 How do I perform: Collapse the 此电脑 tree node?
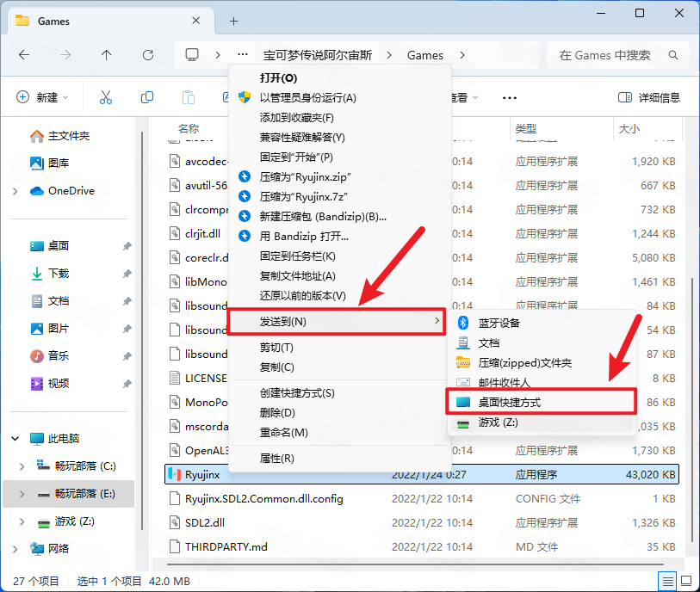pyautogui.click(x=15, y=439)
